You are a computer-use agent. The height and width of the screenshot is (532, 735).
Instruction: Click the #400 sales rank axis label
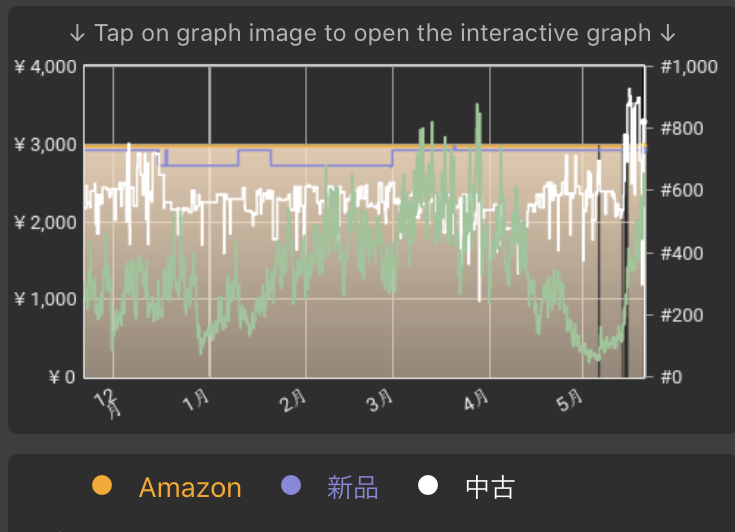point(681,253)
